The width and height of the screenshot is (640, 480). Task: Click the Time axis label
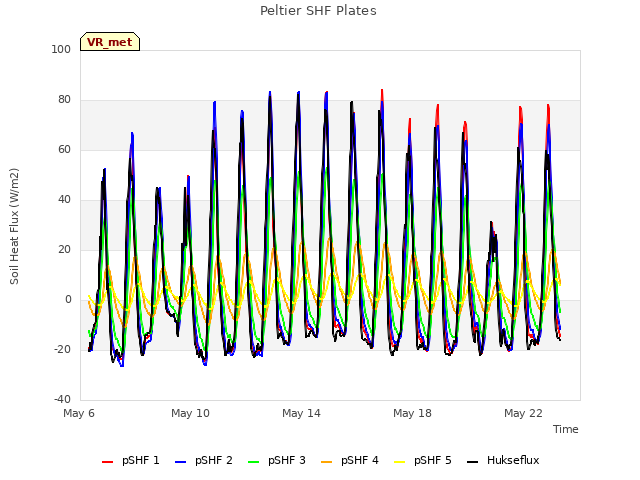click(x=566, y=429)
